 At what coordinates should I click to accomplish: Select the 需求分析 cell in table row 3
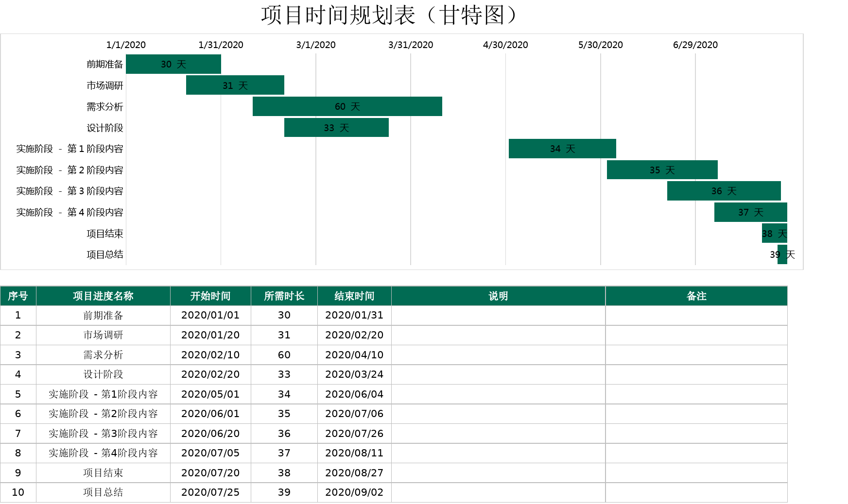coord(103,355)
